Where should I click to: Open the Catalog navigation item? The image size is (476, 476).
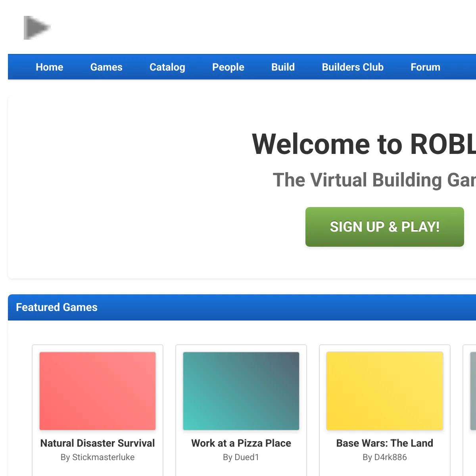167,67
